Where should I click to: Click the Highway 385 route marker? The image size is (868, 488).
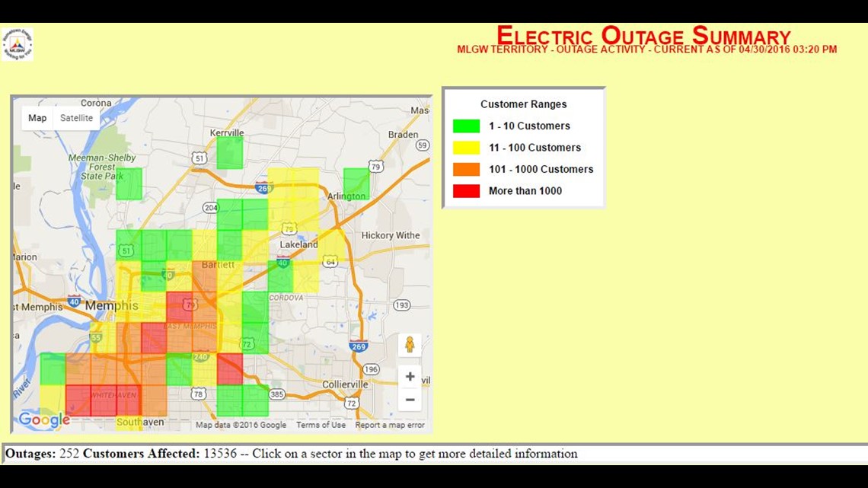pyautogui.click(x=277, y=394)
